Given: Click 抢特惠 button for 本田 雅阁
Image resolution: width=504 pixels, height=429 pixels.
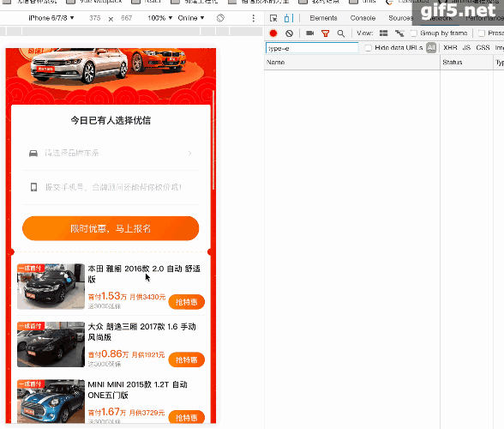Looking at the screenshot, I should (187, 302).
